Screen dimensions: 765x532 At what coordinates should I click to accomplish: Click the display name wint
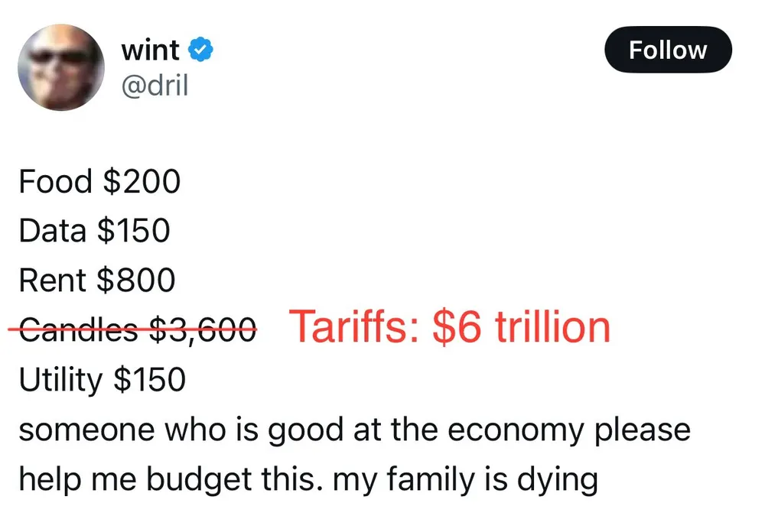point(150,50)
